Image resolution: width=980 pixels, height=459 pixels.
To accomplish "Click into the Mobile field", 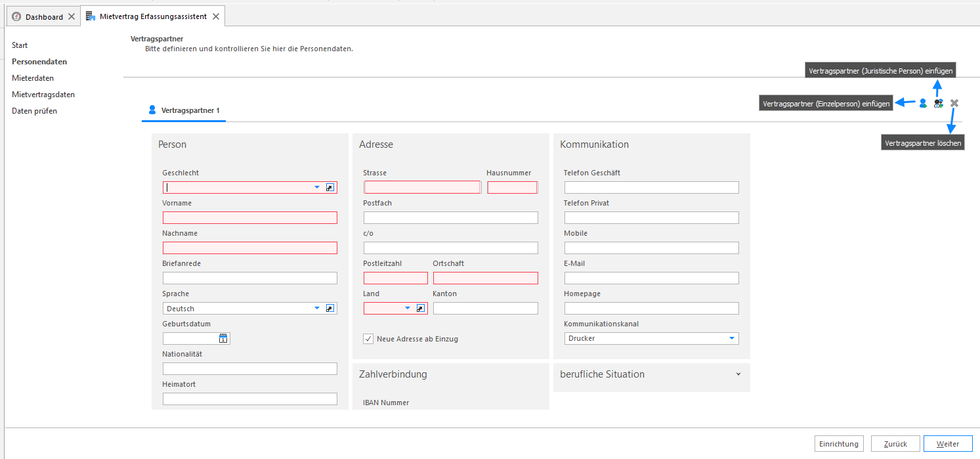I will click(x=652, y=248).
